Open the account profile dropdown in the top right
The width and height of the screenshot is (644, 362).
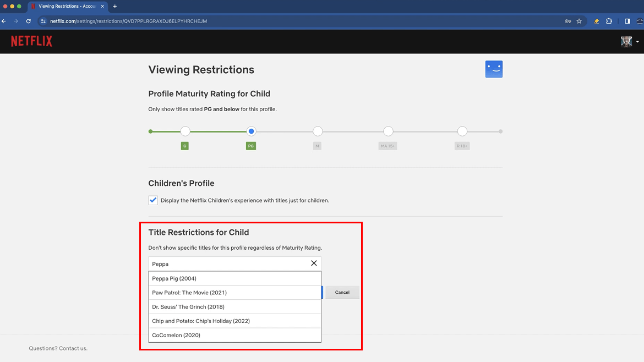pos(629,41)
